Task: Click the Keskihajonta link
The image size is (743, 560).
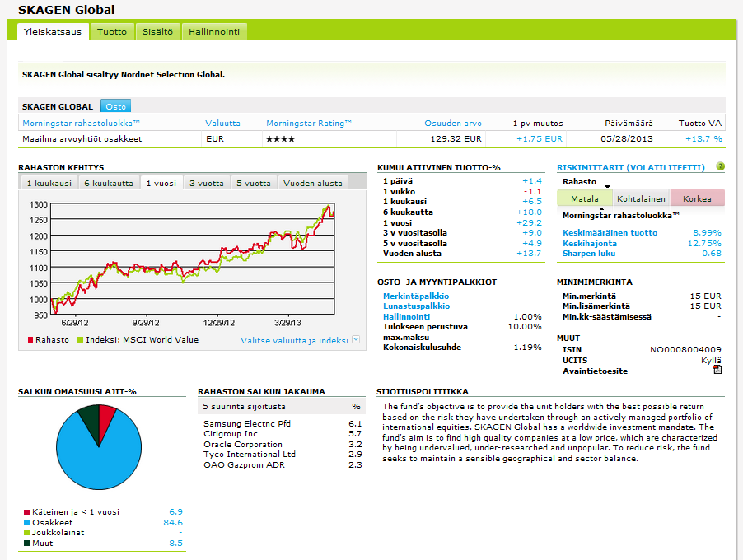Action: 590,243
